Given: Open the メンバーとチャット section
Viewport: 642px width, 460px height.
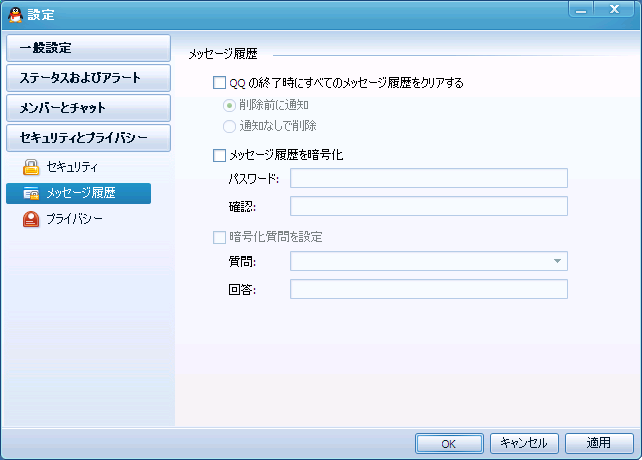Looking at the screenshot, I should click(x=88, y=108).
